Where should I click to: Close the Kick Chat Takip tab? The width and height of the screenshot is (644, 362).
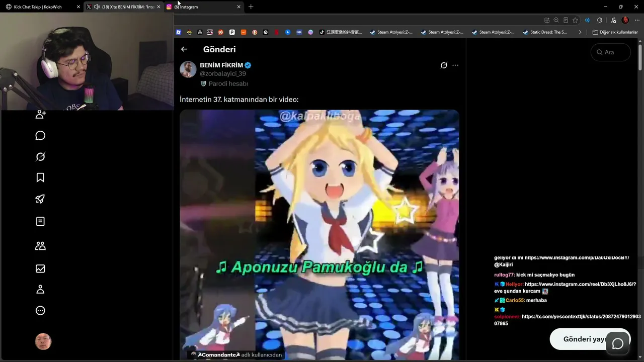click(78, 7)
